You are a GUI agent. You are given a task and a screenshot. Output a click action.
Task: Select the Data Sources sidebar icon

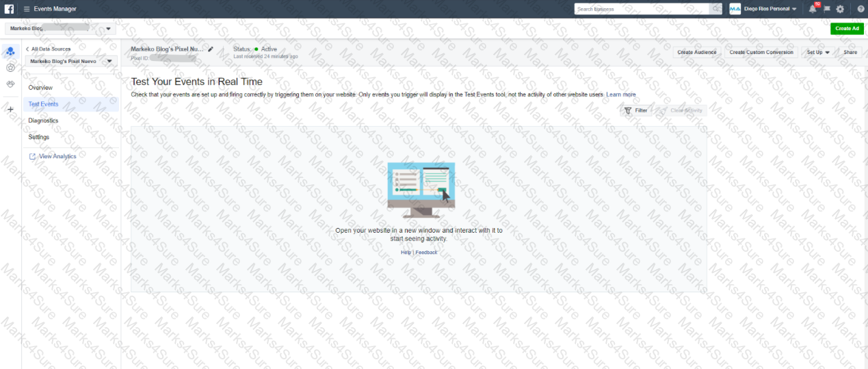[10, 51]
